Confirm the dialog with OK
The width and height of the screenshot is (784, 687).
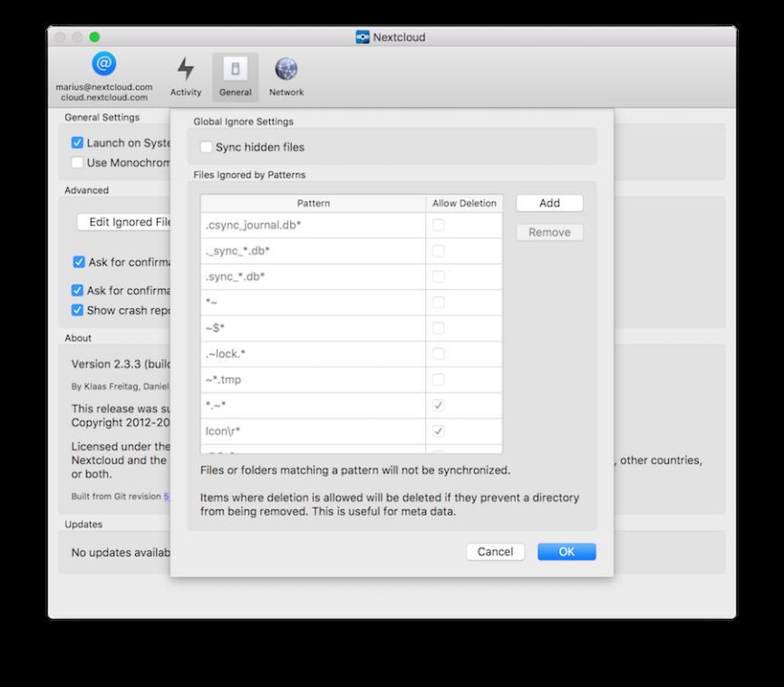click(x=566, y=551)
